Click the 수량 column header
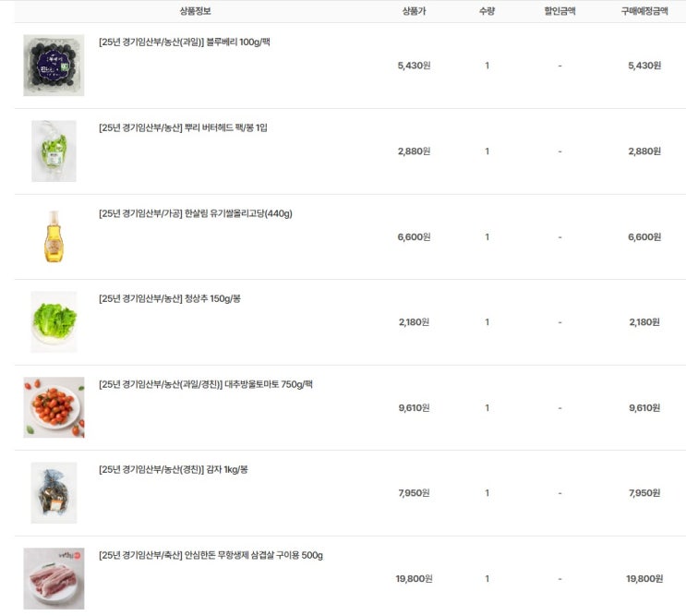The image size is (686, 616). click(487, 11)
